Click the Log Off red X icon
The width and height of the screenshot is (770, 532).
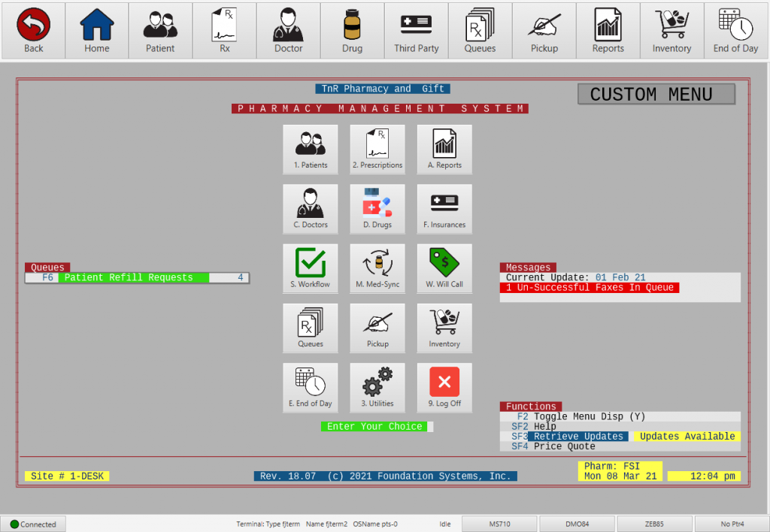pyautogui.click(x=444, y=388)
